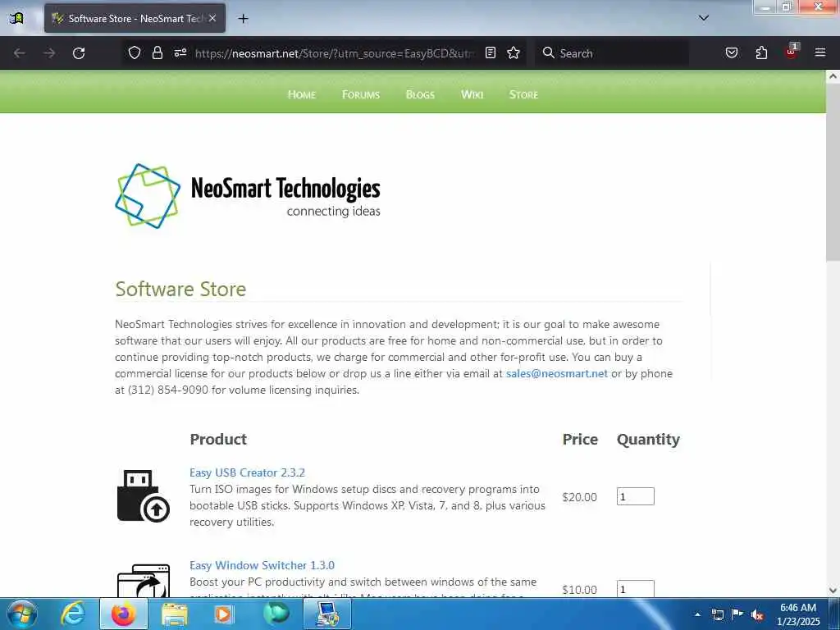Open the Windows Start button

tap(21, 614)
